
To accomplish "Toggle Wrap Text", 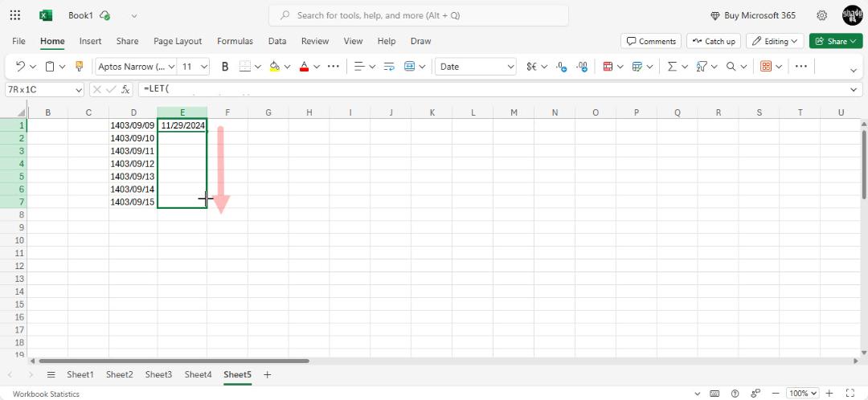I will [x=389, y=67].
